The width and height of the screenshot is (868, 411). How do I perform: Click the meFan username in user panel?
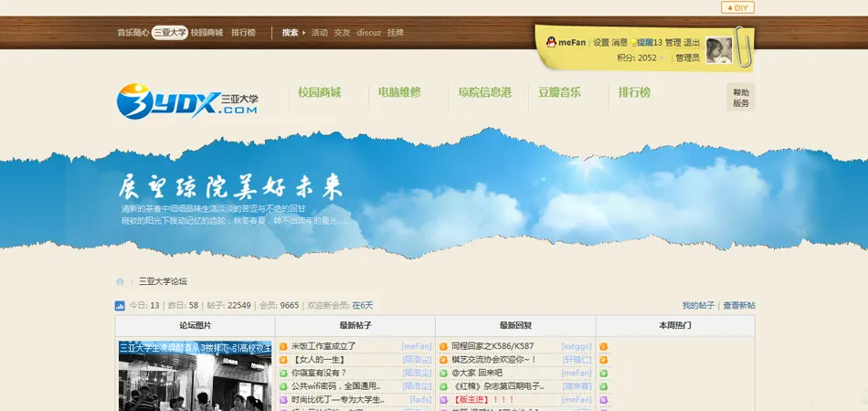click(x=572, y=43)
